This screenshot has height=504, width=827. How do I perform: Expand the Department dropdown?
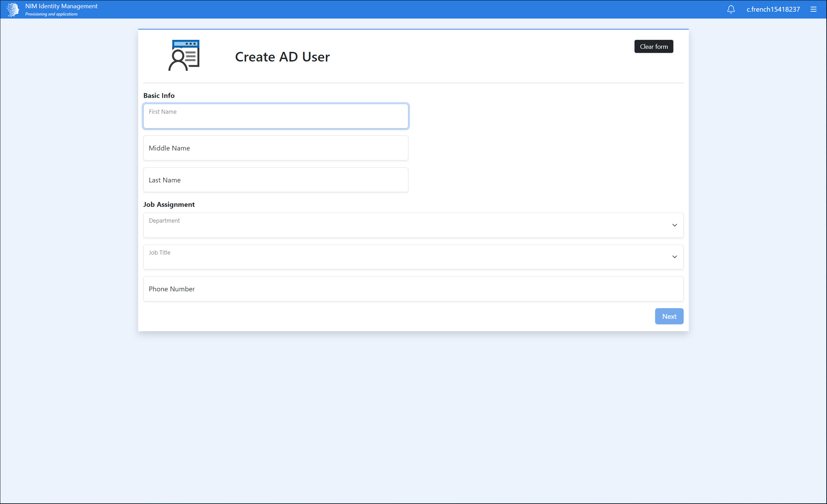pyautogui.click(x=412, y=225)
